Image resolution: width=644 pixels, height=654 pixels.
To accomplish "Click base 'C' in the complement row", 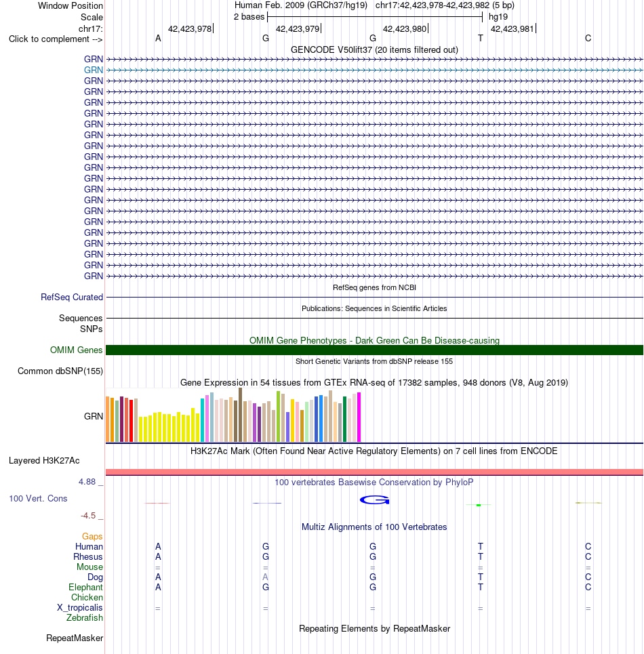I will 588,39.
